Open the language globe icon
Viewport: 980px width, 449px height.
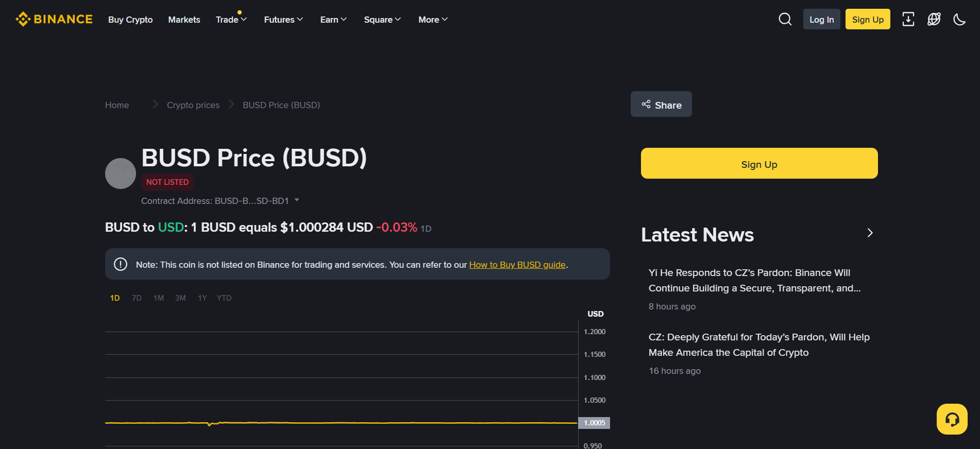934,20
